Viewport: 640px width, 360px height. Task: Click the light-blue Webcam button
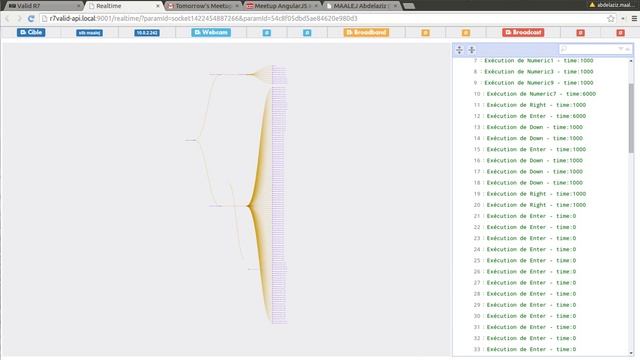point(211,32)
